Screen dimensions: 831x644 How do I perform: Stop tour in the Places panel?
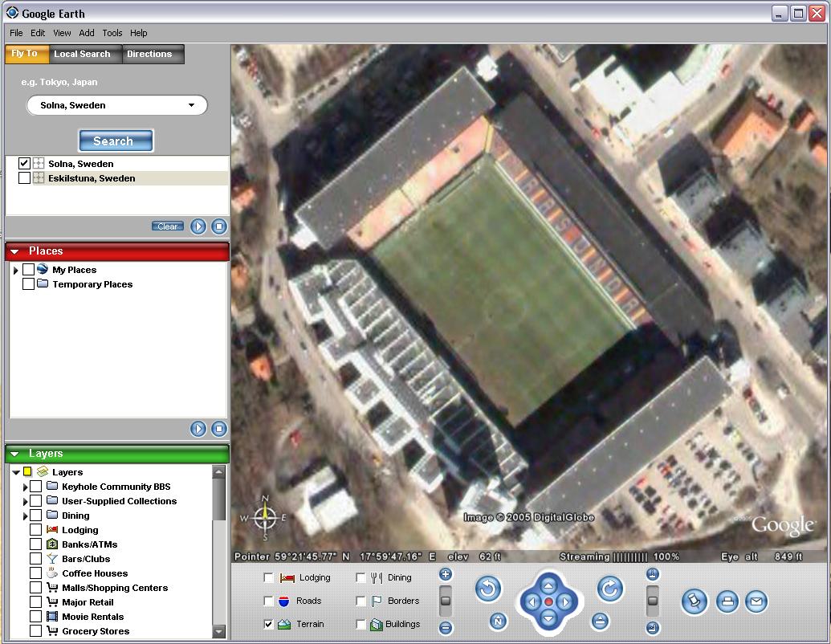tap(219, 429)
